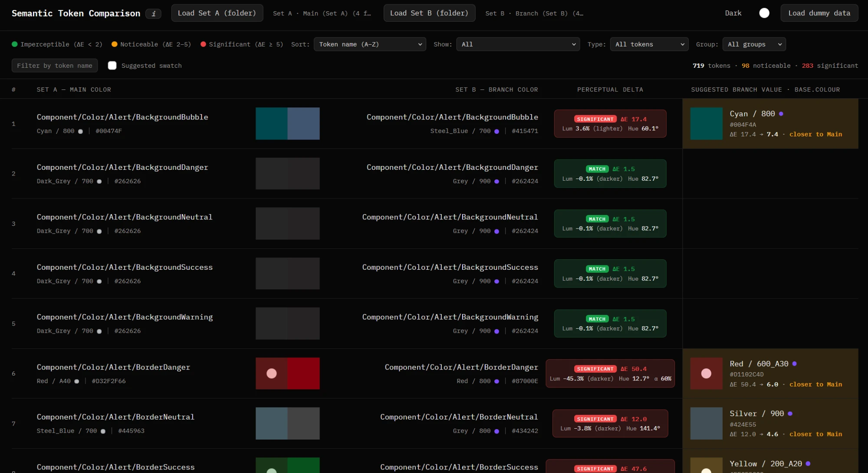868x473 pixels.
Task: Click the Load Set A (folder) button
Action: (x=217, y=13)
